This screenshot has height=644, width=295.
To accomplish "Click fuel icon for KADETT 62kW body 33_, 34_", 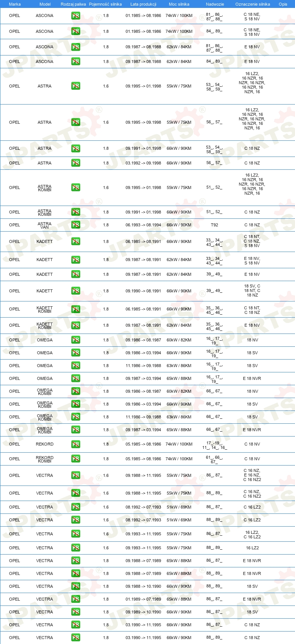I will (75, 260).
